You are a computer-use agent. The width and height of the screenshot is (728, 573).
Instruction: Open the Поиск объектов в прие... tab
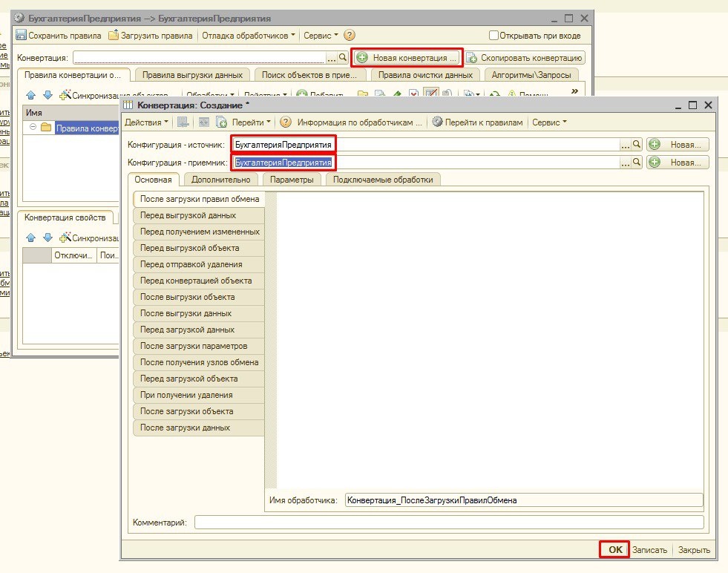[309, 75]
